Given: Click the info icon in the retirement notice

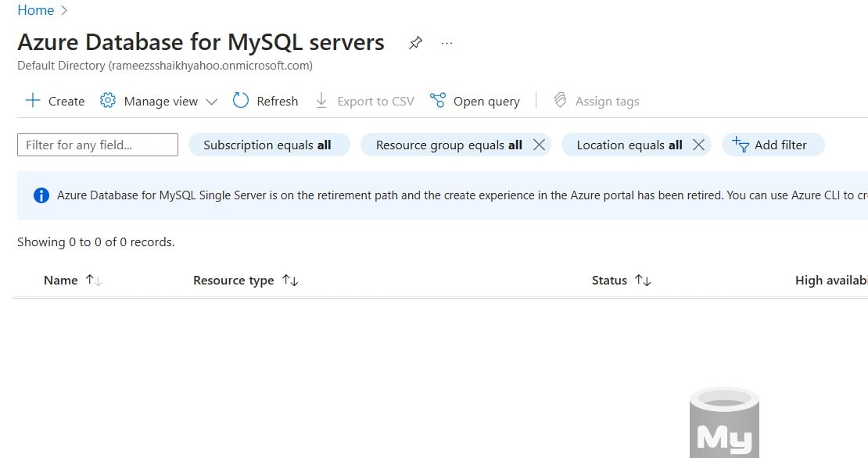Looking at the screenshot, I should click(41, 196).
